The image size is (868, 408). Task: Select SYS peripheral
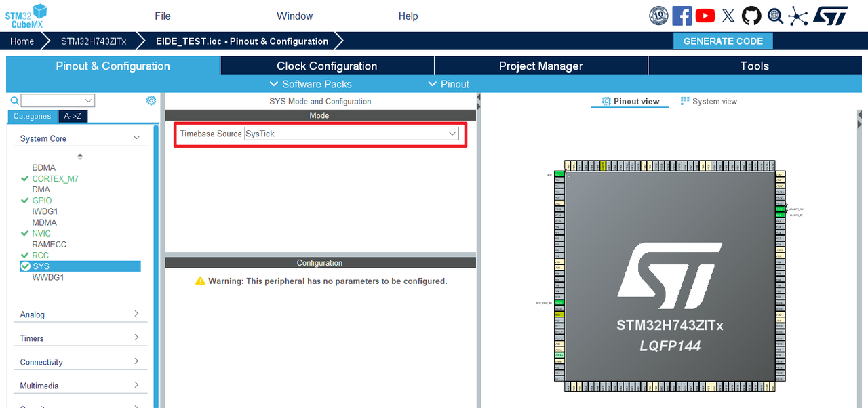[81, 266]
